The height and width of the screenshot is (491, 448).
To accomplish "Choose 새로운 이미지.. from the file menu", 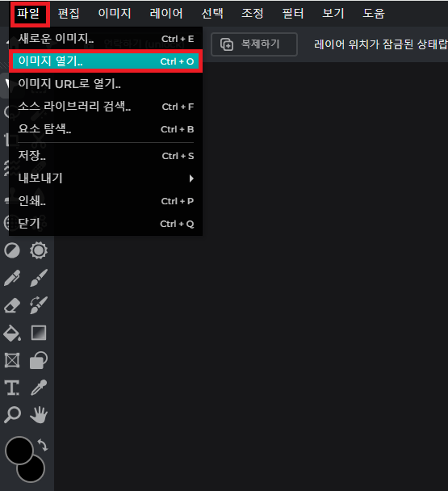I will click(x=106, y=39).
